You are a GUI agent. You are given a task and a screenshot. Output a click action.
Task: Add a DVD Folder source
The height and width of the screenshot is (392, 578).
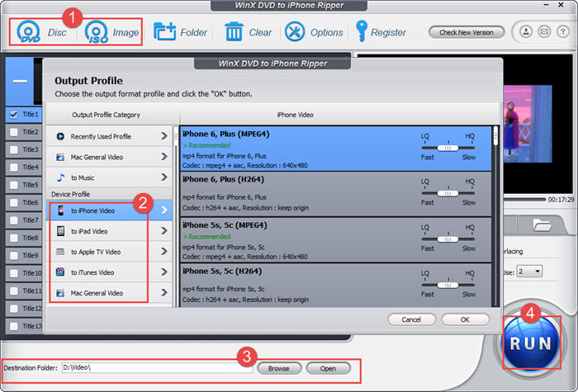click(180, 32)
